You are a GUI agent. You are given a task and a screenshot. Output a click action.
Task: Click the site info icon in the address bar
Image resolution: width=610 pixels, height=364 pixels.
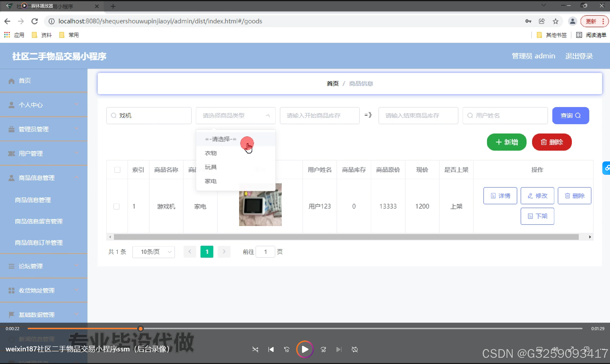(51, 21)
